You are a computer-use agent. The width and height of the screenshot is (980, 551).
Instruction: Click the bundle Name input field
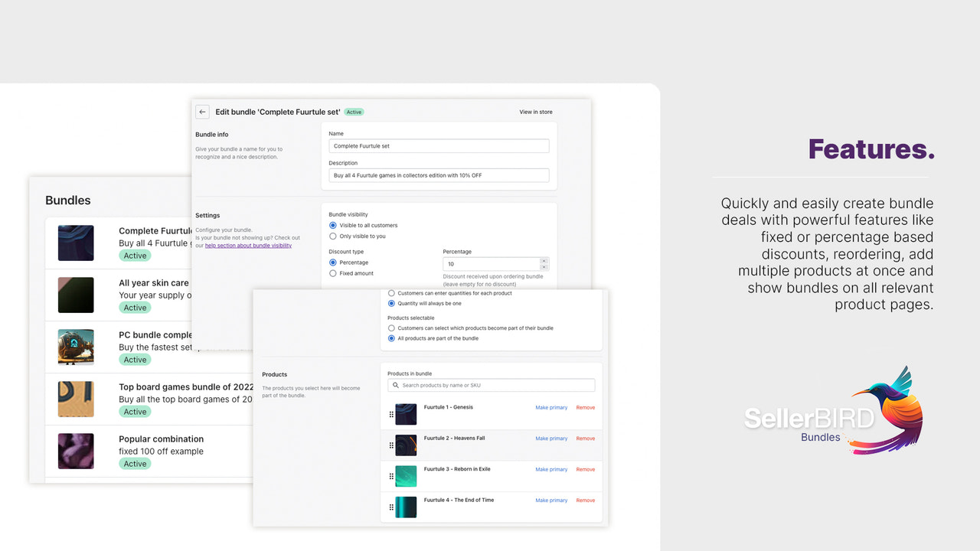pyautogui.click(x=439, y=145)
